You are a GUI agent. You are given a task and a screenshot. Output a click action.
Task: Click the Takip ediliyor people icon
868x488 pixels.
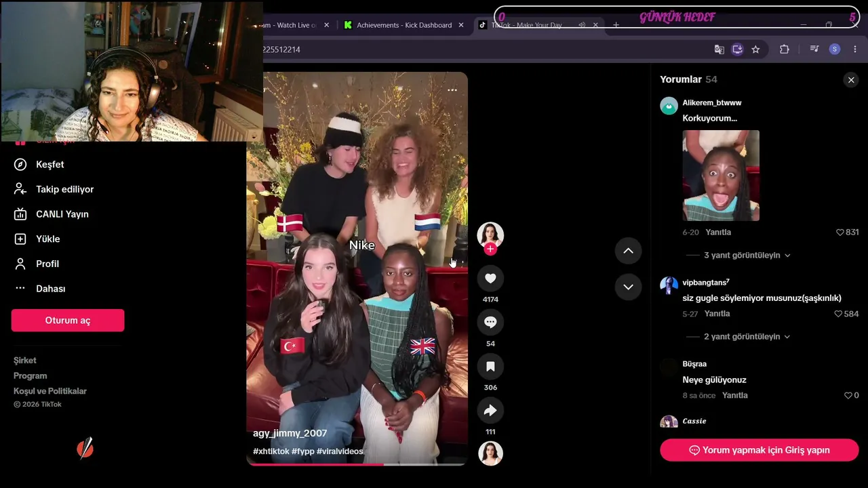coord(20,189)
